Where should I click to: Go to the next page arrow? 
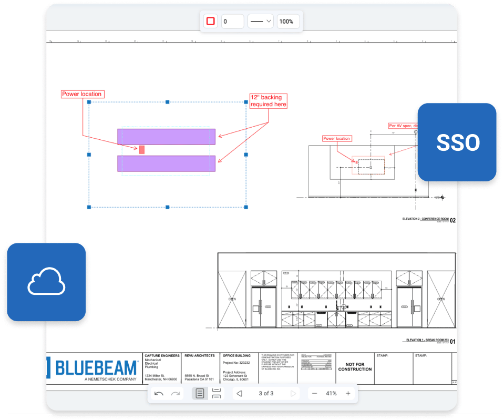click(292, 393)
